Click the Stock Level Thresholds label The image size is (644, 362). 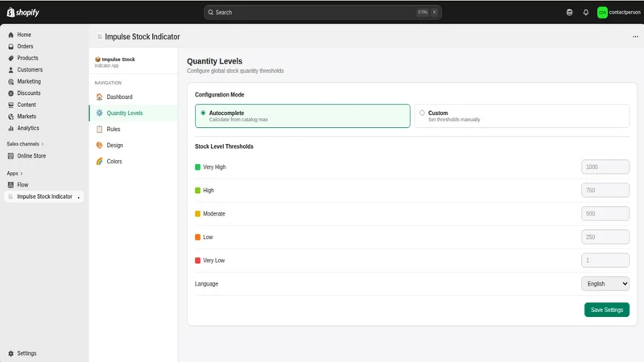224,146
